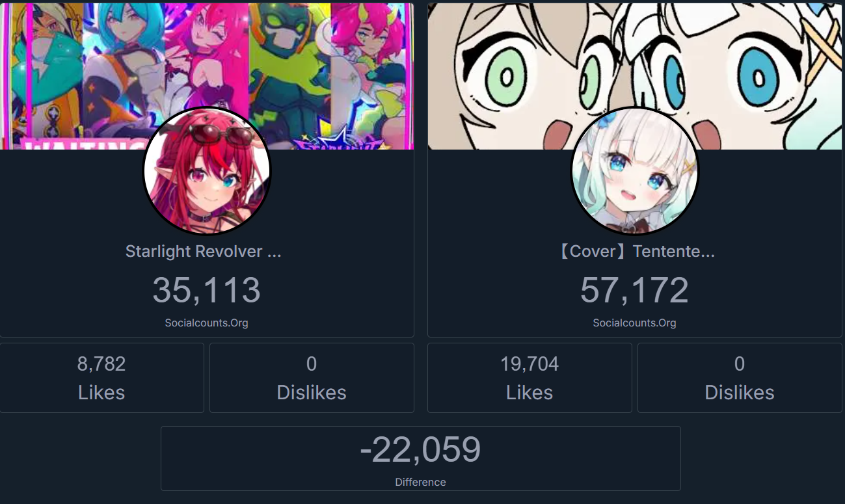
Task: Select the 【Cover】Tentente video title
Action: (x=634, y=252)
